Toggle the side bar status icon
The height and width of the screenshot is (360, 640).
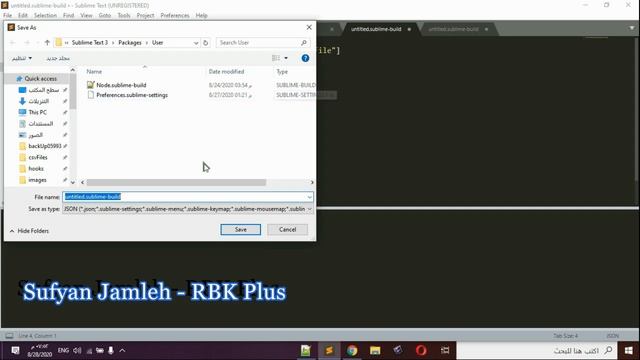coord(9,336)
